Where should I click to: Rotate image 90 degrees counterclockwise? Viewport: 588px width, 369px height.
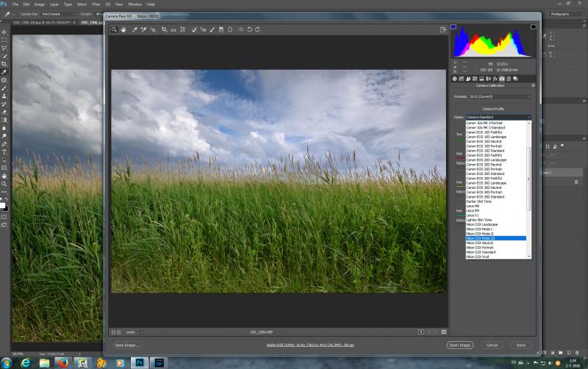(x=249, y=29)
